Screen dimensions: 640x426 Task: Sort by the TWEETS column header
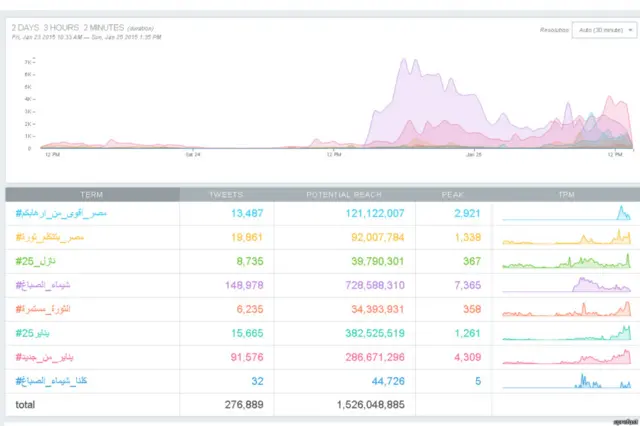pyautogui.click(x=225, y=194)
